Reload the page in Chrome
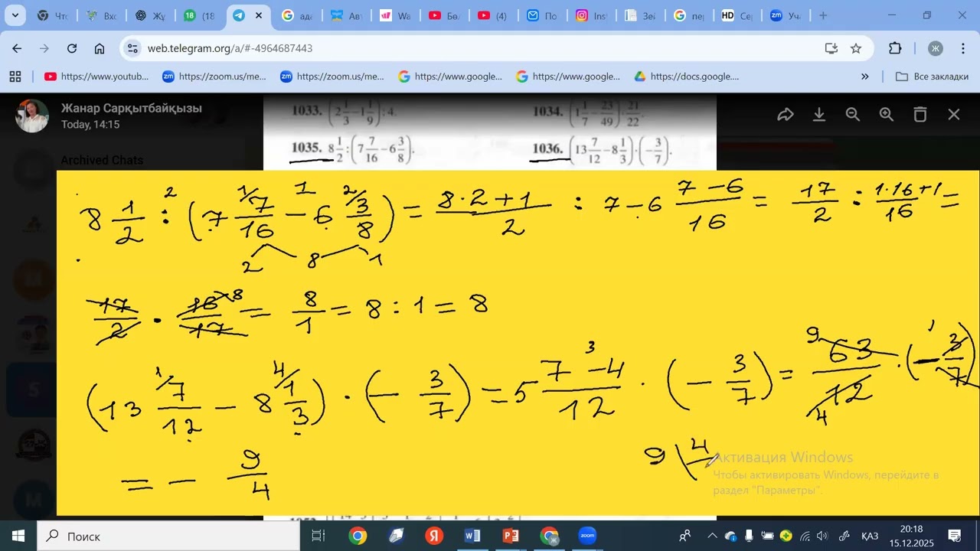Image resolution: width=980 pixels, height=551 pixels. tap(72, 48)
